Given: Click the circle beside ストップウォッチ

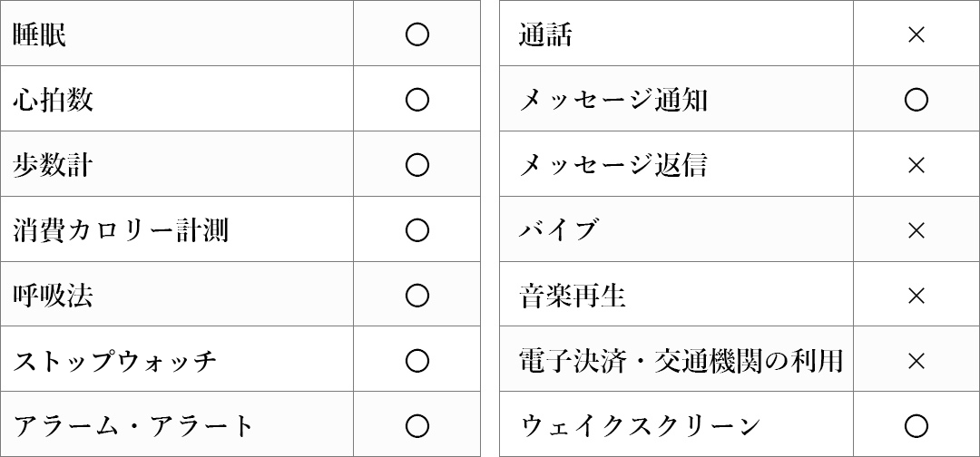Looking at the screenshot, I should (416, 361).
